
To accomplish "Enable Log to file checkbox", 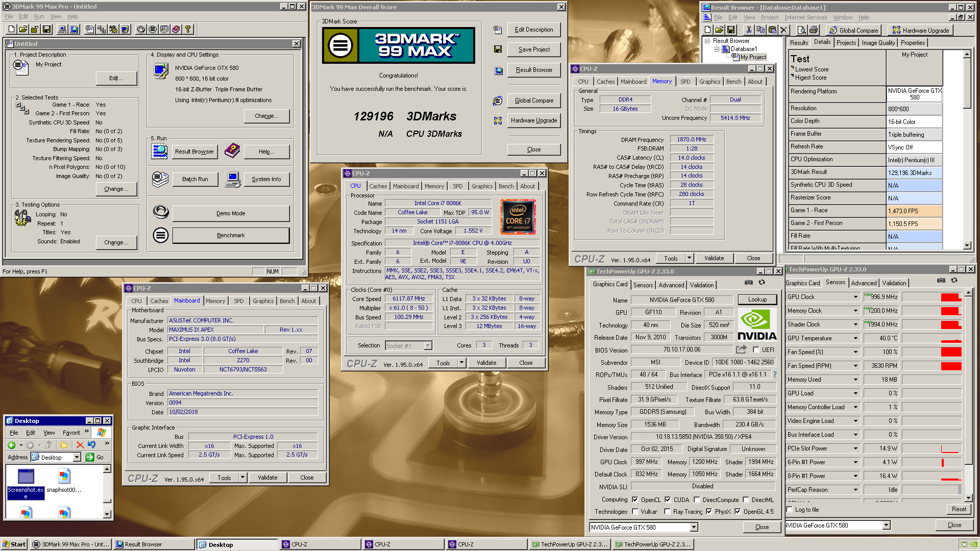I will pyautogui.click(x=790, y=510).
